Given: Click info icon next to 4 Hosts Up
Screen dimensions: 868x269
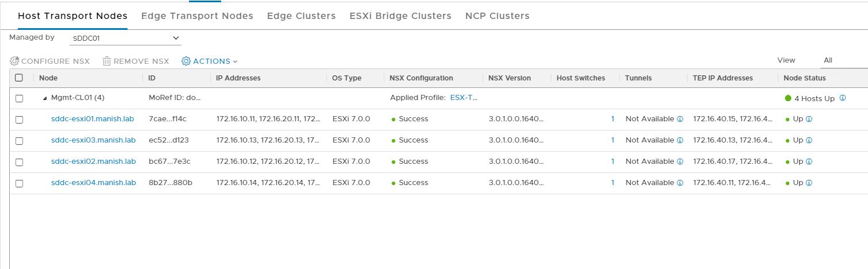Looking at the screenshot, I should click(x=843, y=98).
